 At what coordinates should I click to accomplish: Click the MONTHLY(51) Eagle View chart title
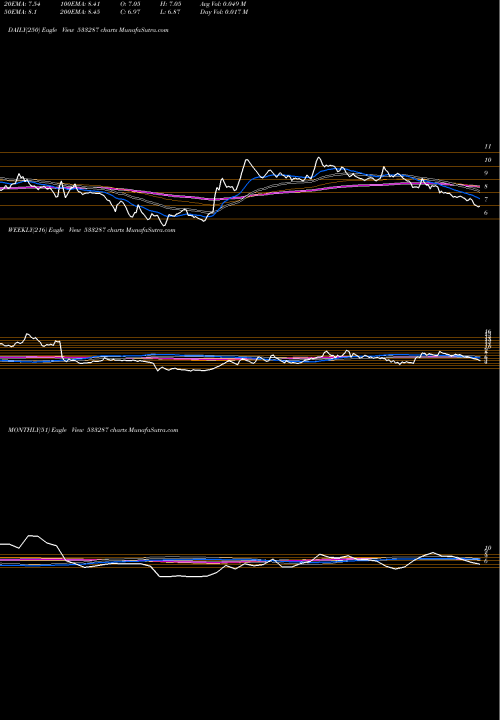click(93, 430)
